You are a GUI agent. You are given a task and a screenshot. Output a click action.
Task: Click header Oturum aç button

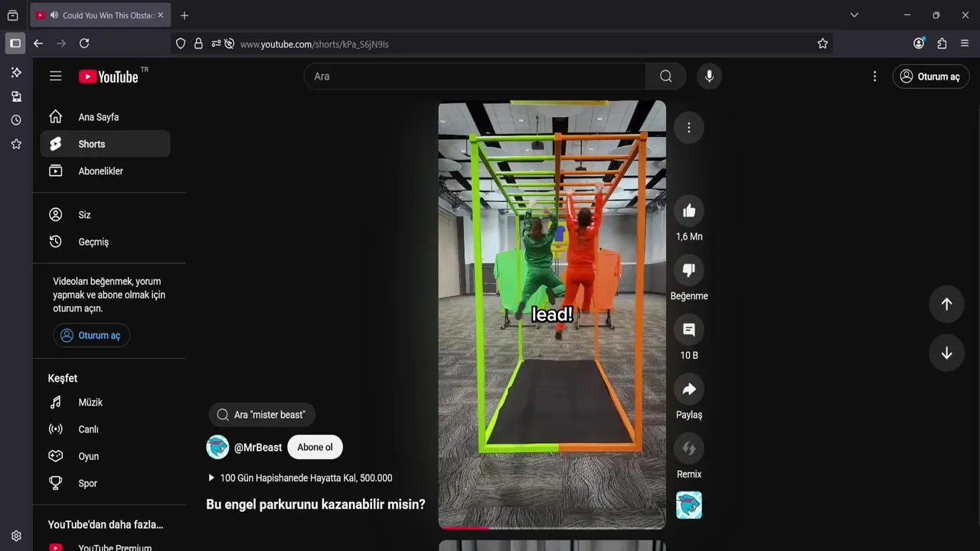click(x=931, y=77)
